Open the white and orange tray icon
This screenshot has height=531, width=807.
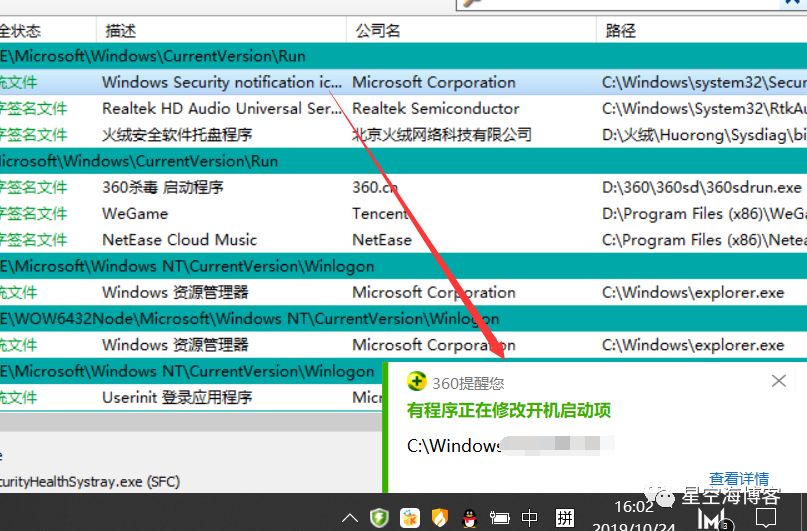(410, 518)
